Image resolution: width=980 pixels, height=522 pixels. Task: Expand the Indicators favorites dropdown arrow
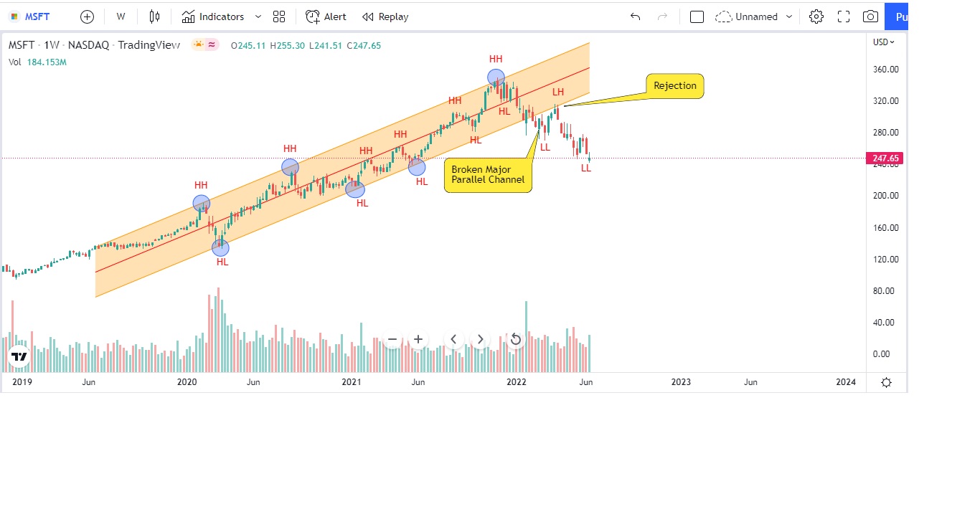pyautogui.click(x=258, y=16)
